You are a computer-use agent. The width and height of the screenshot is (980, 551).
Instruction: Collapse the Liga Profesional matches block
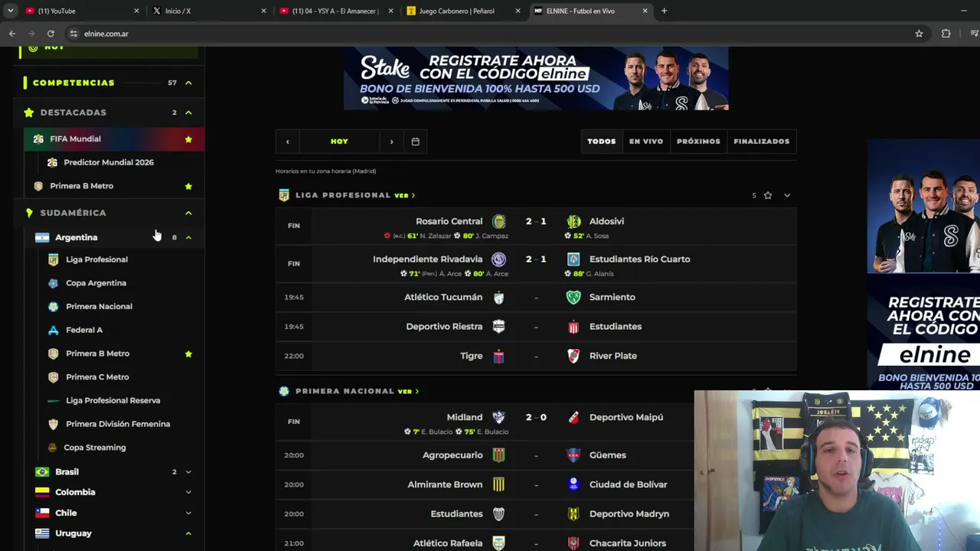[787, 195]
